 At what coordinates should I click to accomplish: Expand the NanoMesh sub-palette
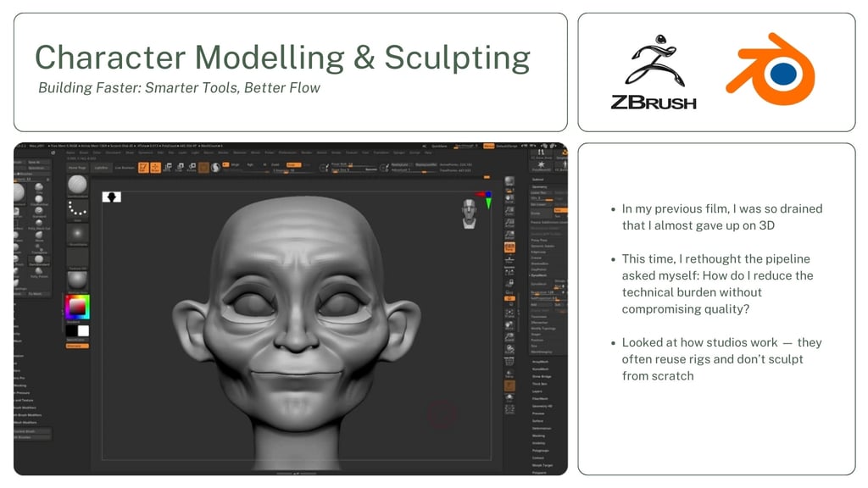point(540,369)
